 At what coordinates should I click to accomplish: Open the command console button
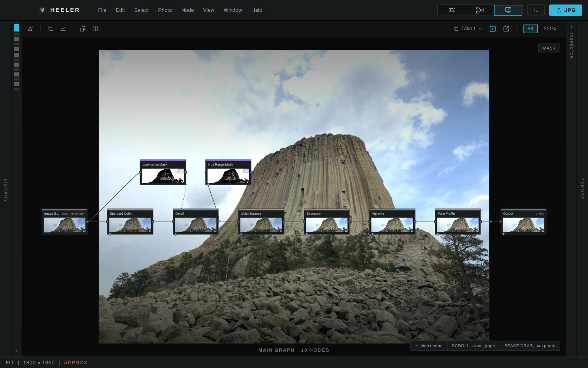pos(536,10)
